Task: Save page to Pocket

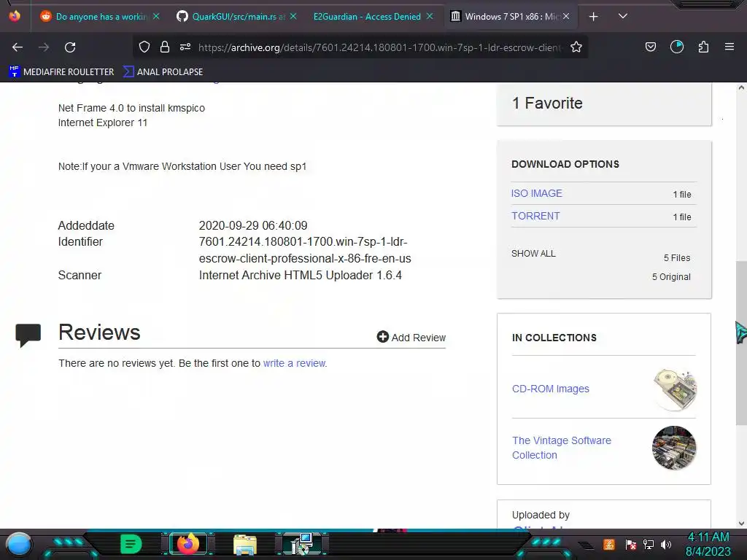Action: (x=650, y=47)
